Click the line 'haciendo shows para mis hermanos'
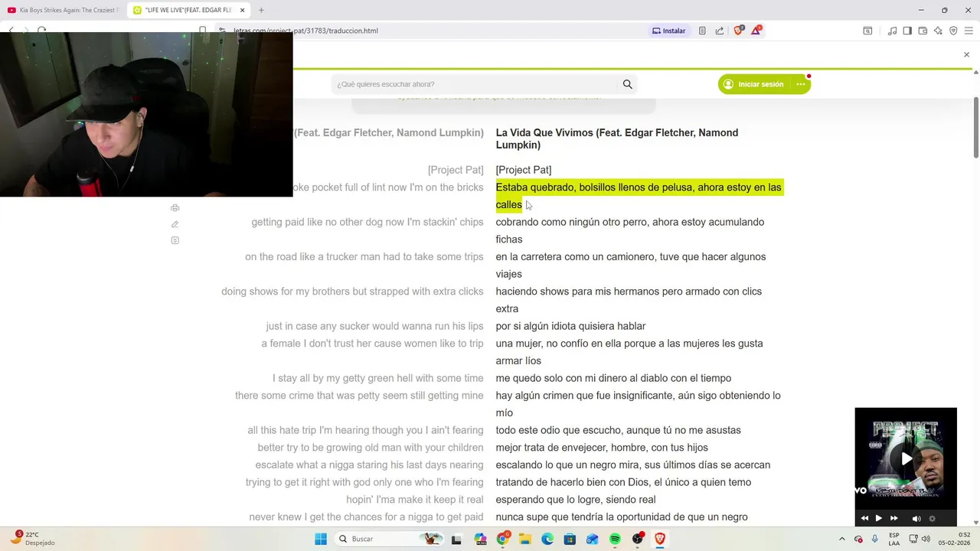Viewport: 980px width, 551px height. pos(629,300)
